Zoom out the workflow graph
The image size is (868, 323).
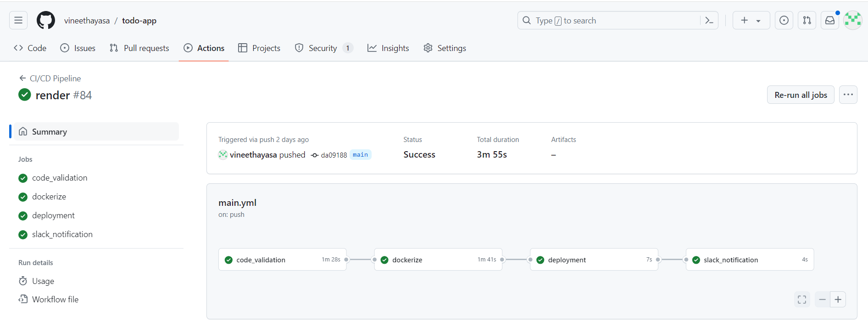[822, 300]
